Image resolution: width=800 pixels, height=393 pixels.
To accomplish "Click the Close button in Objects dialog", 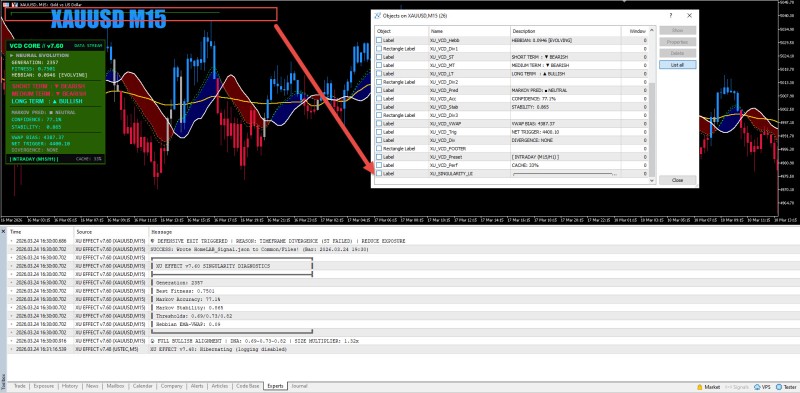I will click(x=678, y=180).
